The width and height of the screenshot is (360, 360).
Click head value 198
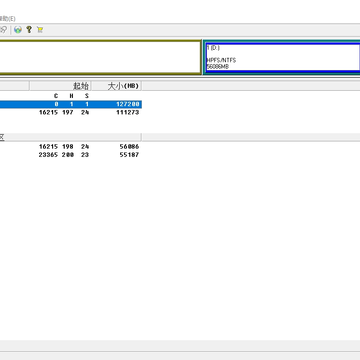click(68, 147)
